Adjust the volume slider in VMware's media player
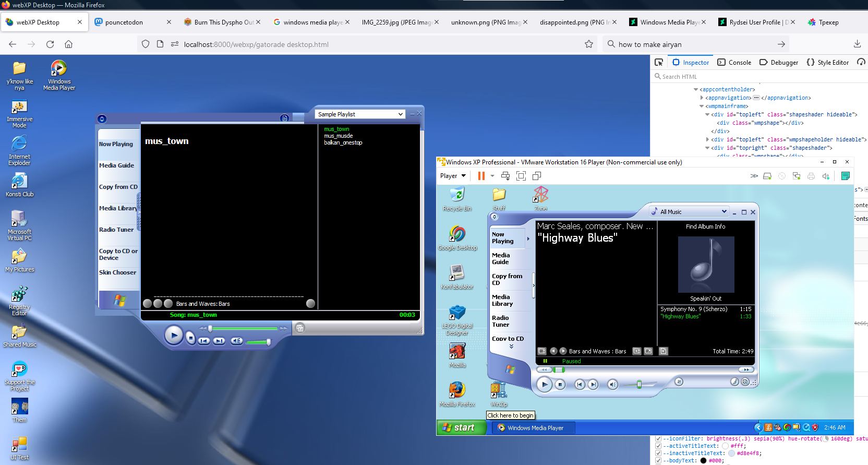 [638, 385]
